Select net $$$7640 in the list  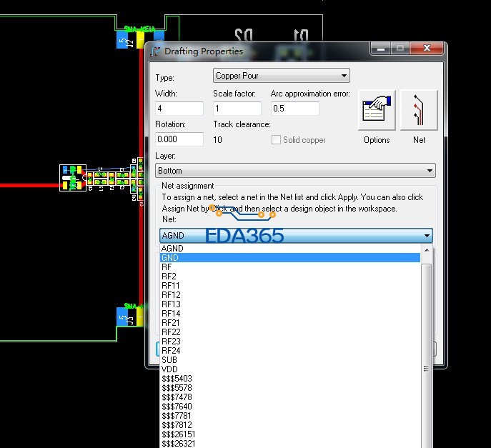point(290,407)
